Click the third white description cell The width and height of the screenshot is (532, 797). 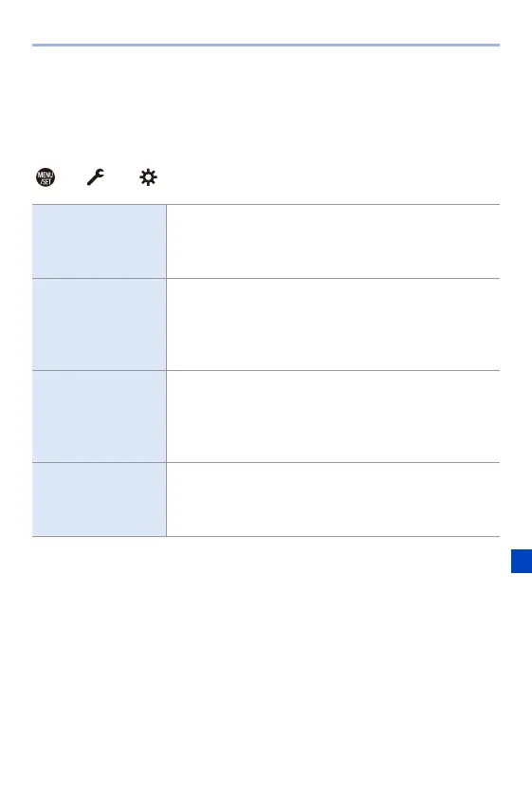333,417
